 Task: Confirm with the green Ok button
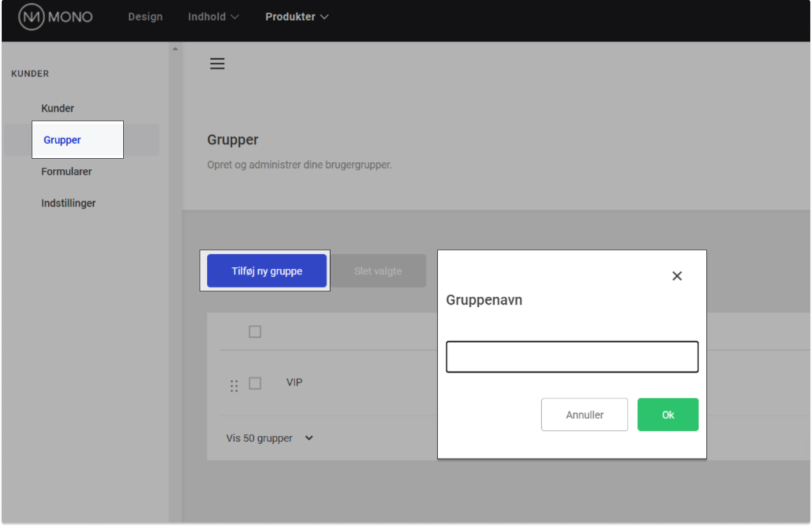tap(667, 415)
